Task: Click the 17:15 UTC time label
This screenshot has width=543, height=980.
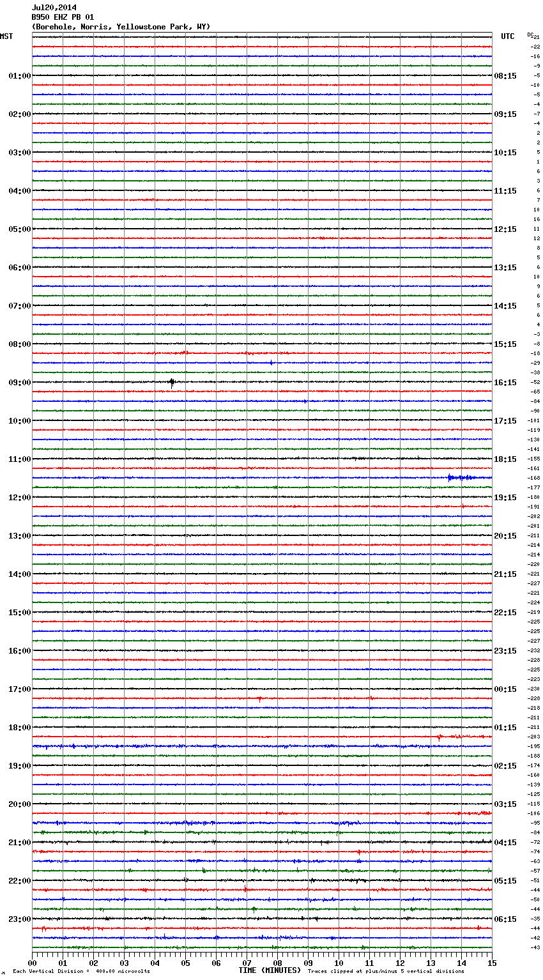Action: [505, 421]
